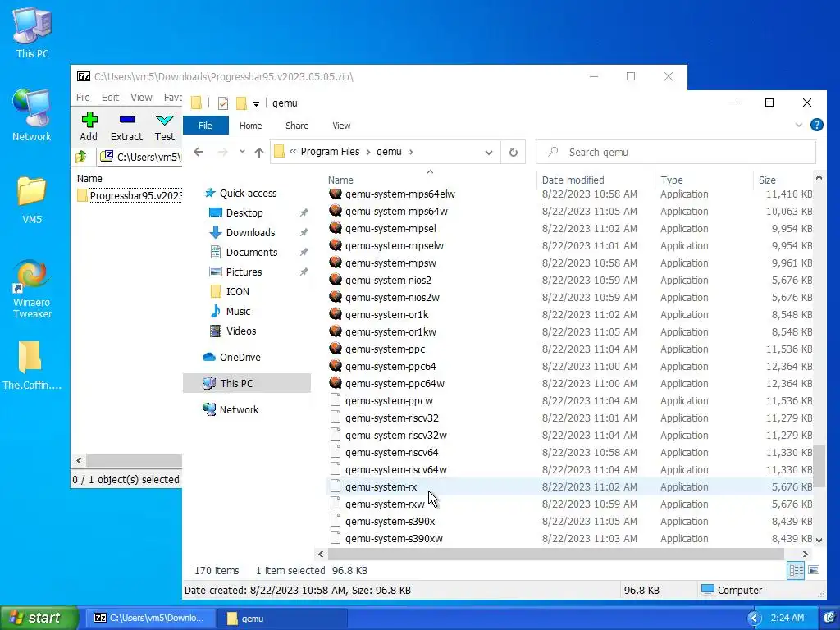Click the New folder quick access icon

click(241, 103)
